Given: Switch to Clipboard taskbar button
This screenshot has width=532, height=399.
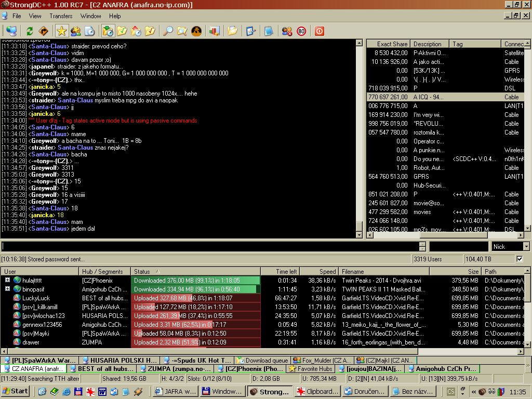Looking at the screenshot, I should pos(317,392).
